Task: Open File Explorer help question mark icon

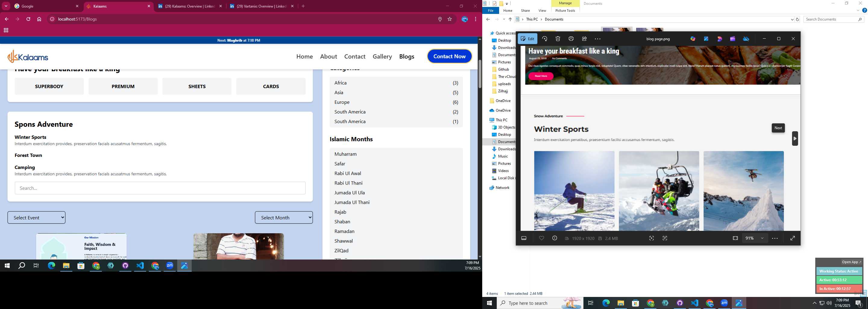Action: pyautogui.click(x=864, y=11)
